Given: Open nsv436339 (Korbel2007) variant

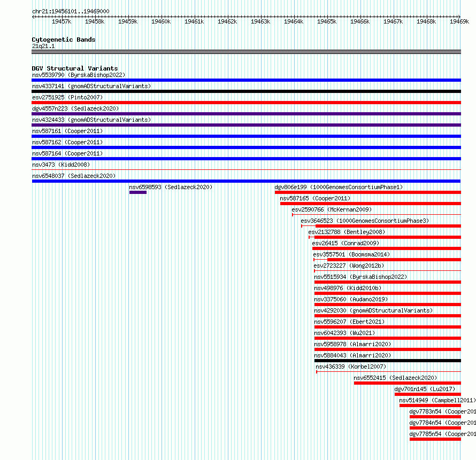Looking at the screenshot, I should pos(351,367).
